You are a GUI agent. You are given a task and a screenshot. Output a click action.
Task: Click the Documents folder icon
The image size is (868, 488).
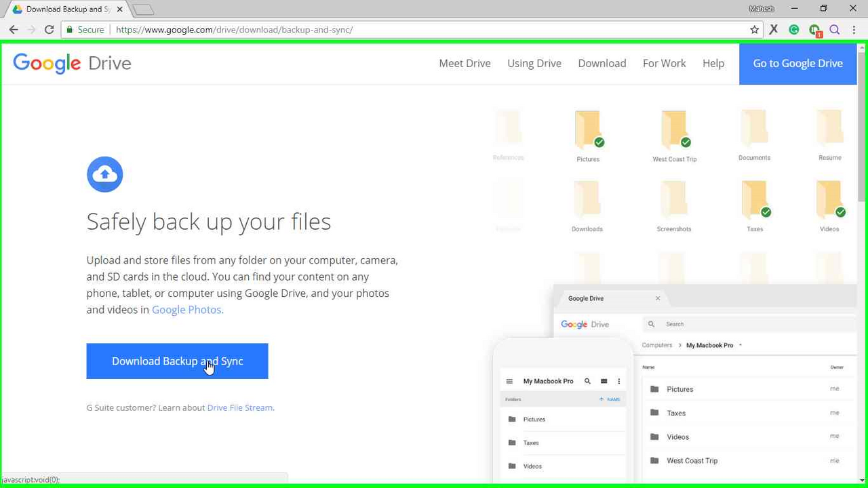click(x=754, y=129)
